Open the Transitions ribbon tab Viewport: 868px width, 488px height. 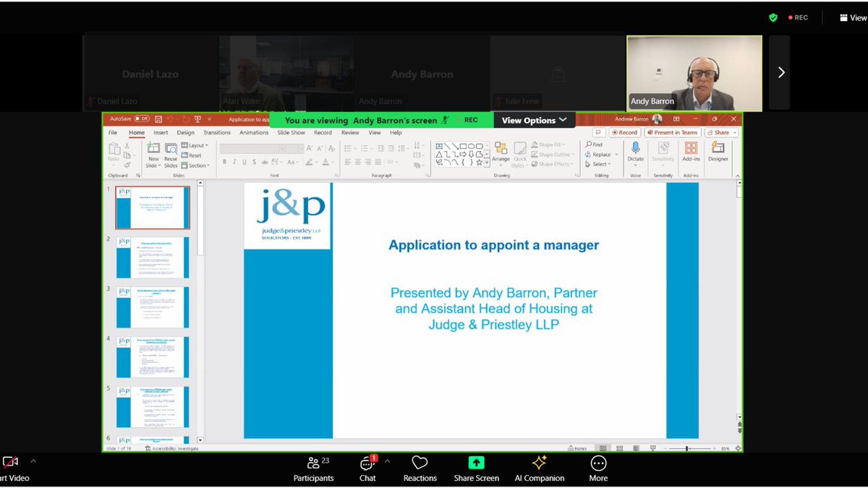[x=217, y=133]
